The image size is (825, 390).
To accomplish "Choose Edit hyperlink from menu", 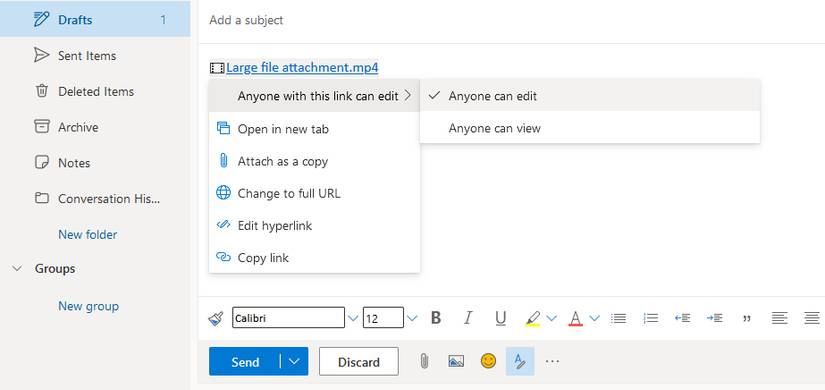I will tap(314, 225).
